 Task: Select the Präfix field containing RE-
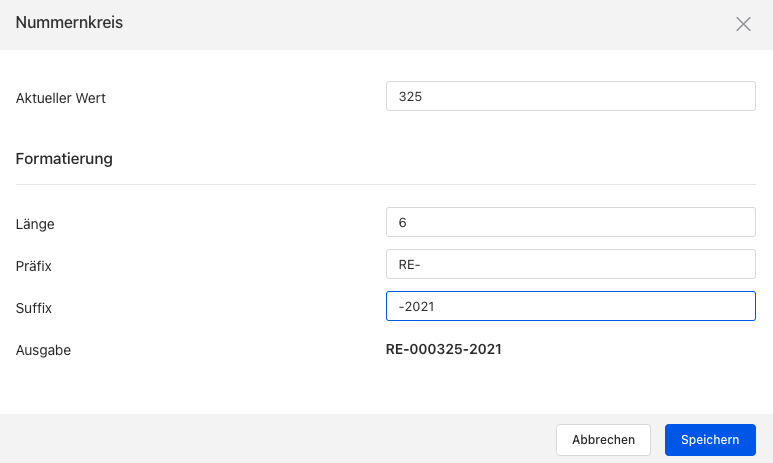point(570,264)
